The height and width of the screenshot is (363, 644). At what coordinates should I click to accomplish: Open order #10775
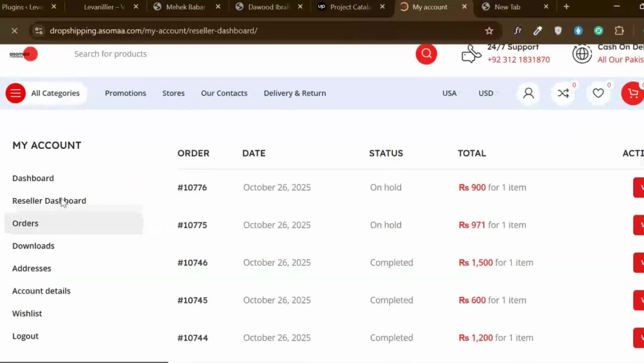point(192,225)
